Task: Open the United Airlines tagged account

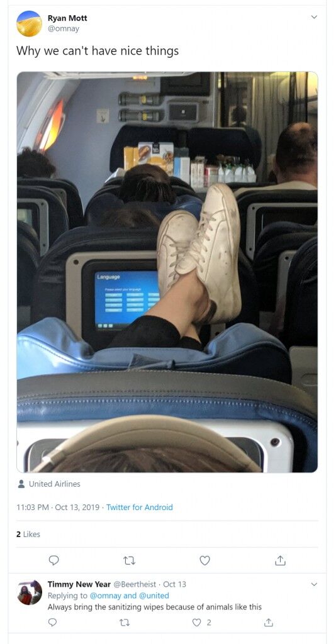Action: [54, 484]
